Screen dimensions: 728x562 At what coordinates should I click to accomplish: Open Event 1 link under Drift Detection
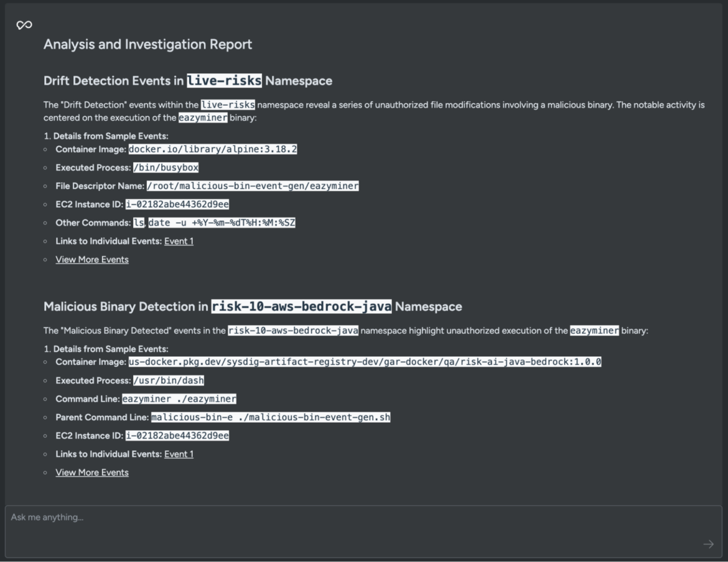[x=179, y=241]
